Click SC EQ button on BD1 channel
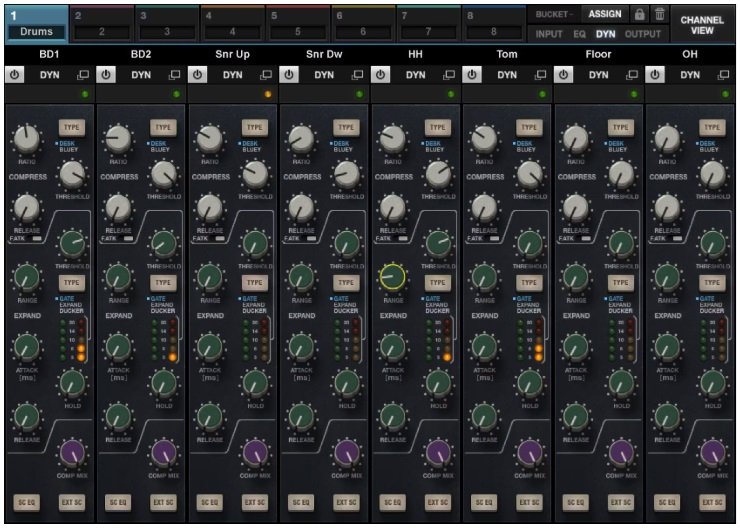This screenshot has height=528, width=740. (27, 503)
